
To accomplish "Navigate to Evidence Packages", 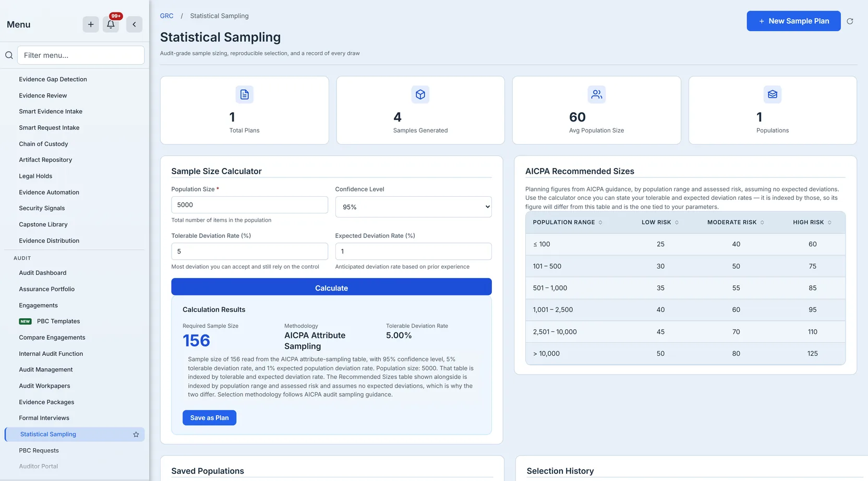I will click(46, 402).
